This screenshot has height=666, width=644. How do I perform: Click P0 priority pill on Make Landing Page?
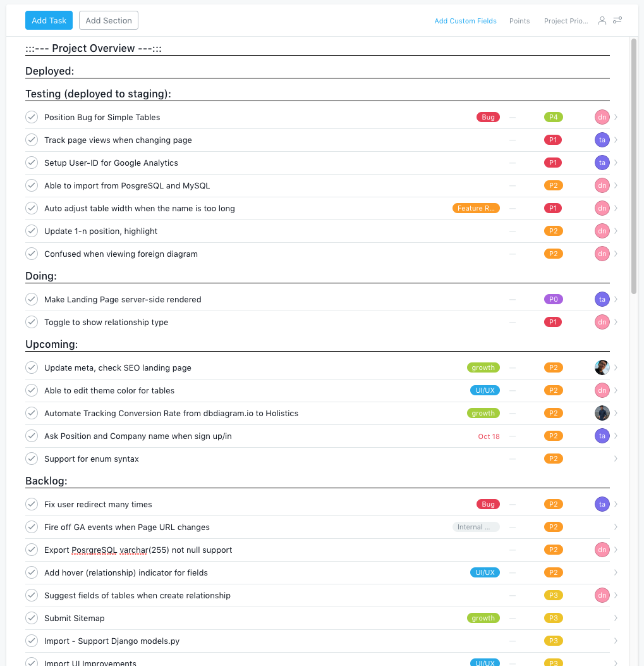[x=553, y=299]
